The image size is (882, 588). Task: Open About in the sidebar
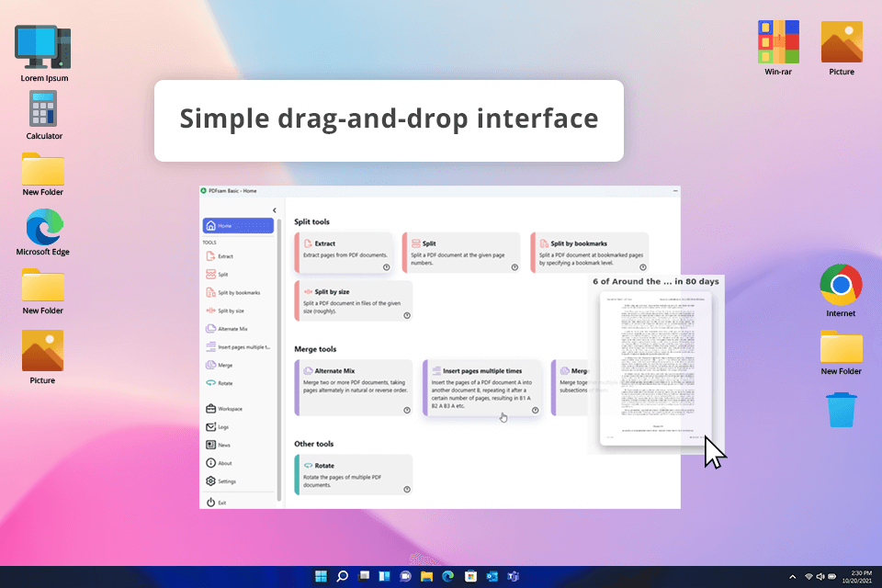[238, 463]
